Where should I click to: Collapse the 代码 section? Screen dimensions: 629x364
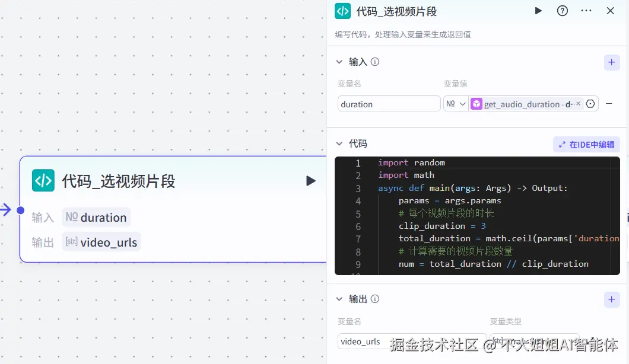pyautogui.click(x=339, y=143)
